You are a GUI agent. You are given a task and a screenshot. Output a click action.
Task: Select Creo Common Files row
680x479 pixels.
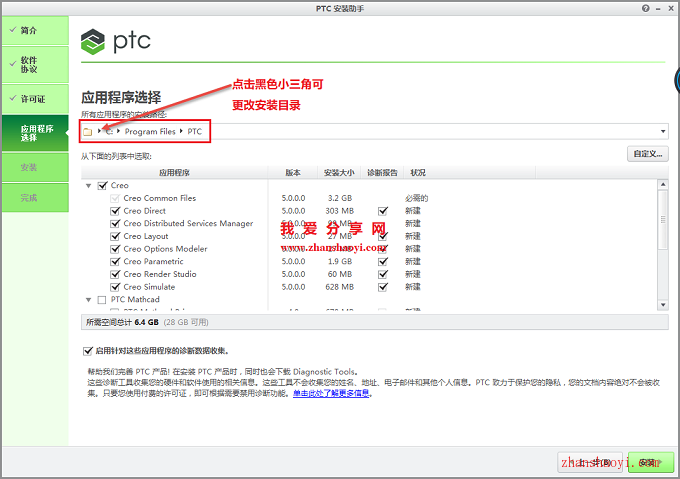tap(160, 198)
